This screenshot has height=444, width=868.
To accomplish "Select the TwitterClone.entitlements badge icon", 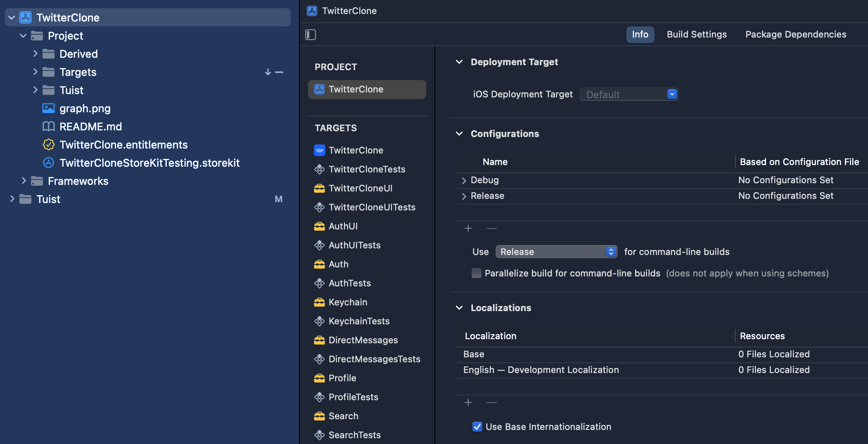I will click(x=48, y=145).
